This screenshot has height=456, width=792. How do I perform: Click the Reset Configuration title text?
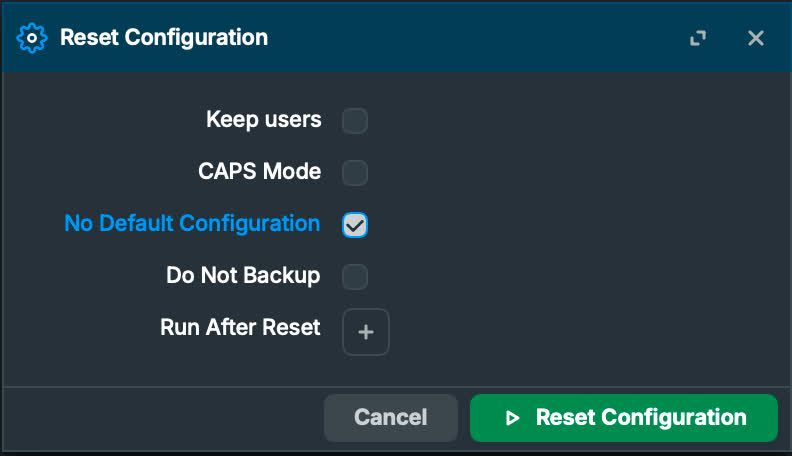tap(164, 38)
